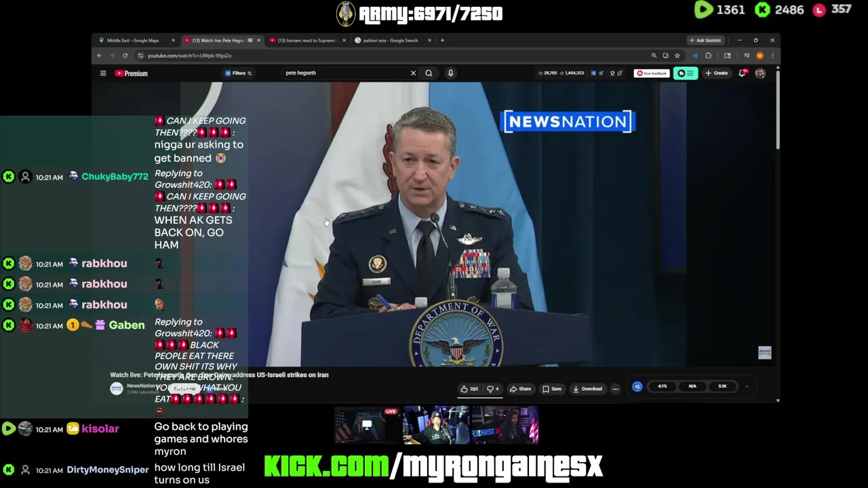Click the video title about US-Israeli strikes
Screen dimensions: 868x488
[220, 375]
